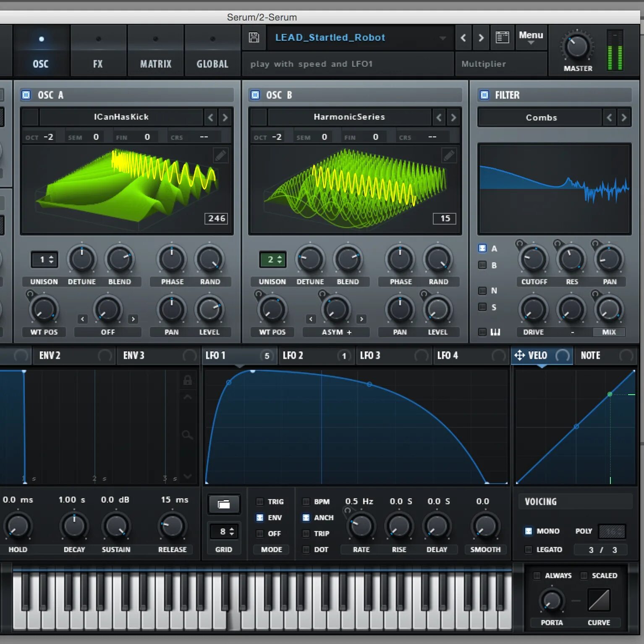Load next preset with right arrow
The image size is (644, 644).
pos(481,38)
